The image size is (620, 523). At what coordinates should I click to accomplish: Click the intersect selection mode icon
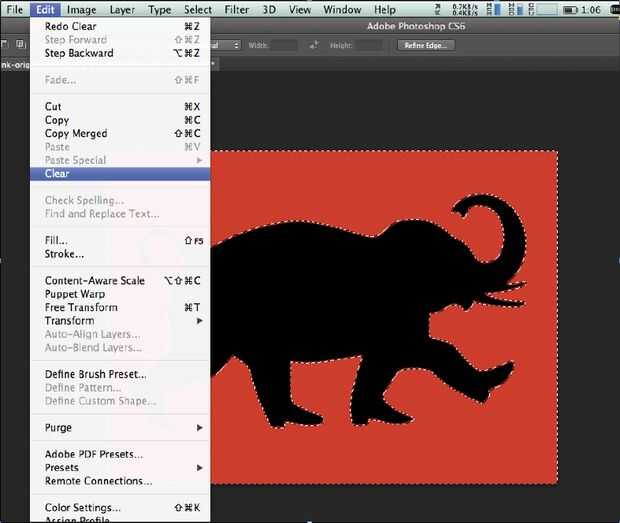coord(21,44)
